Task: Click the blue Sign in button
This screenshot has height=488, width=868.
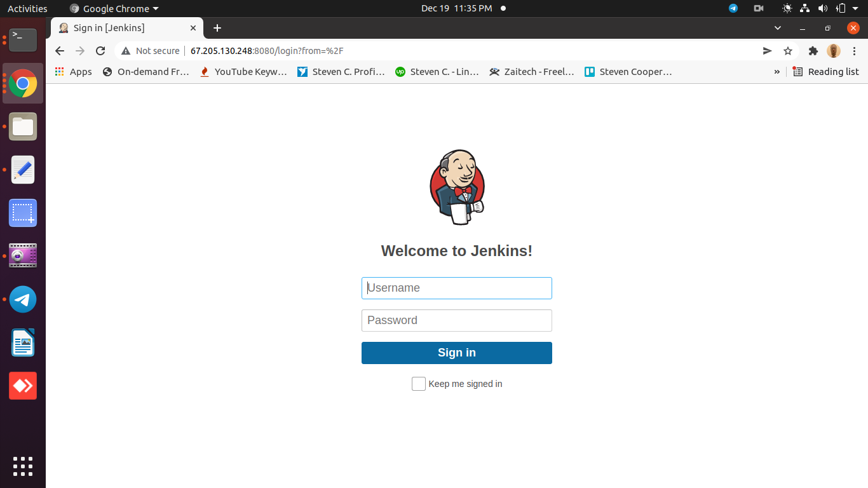Action: (457, 353)
